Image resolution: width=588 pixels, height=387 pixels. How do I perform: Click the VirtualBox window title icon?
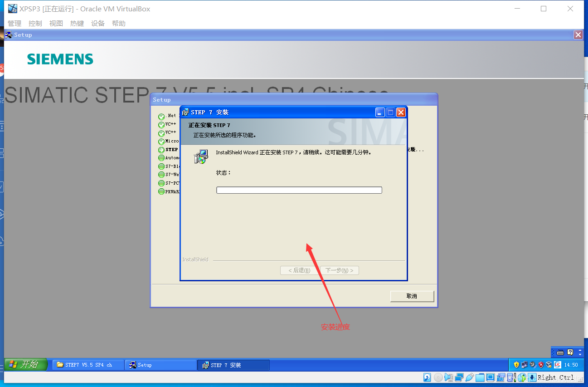pyautogui.click(x=12, y=9)
